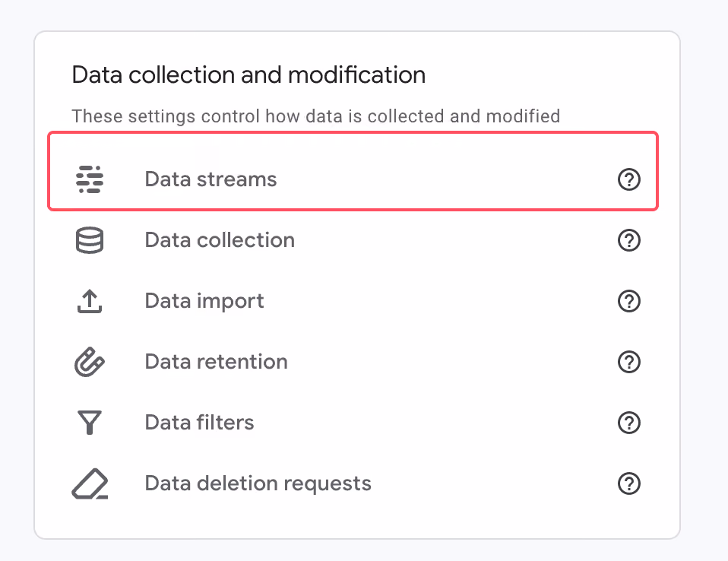
Task: Click the Data retention magnet icon
Action: pyautogui.click(x=90, y=362)
